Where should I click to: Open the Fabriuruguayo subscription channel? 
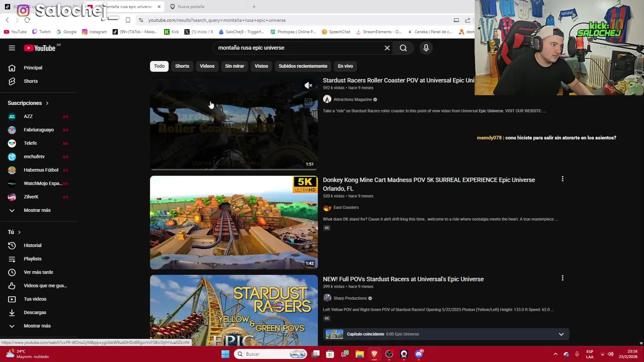[38, 130]
